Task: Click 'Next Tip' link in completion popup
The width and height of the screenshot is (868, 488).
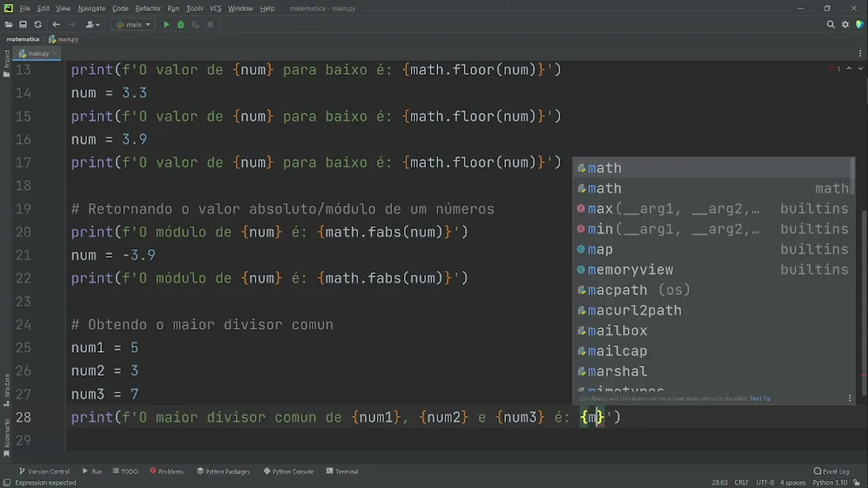Action: (x=760, y=399)
